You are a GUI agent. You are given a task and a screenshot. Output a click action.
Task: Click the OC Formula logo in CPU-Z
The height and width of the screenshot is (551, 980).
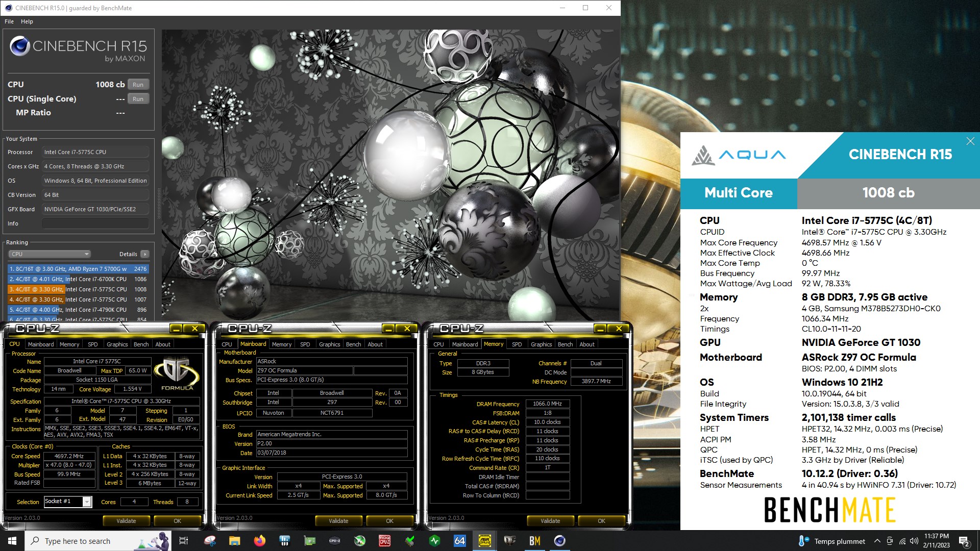176,374
